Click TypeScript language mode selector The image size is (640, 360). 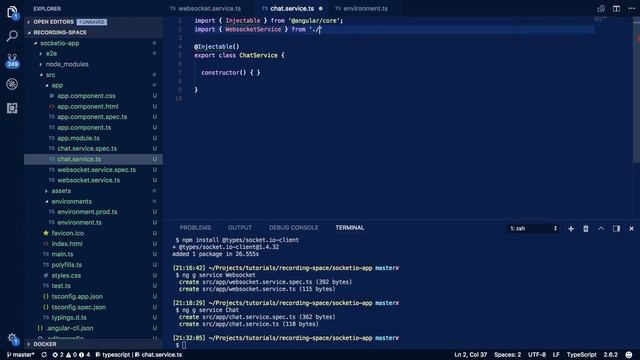point(581,355)
